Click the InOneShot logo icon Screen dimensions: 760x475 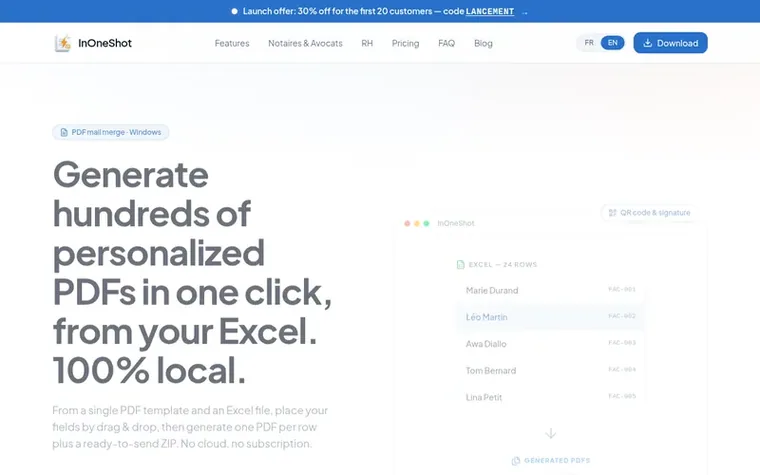[63, 43]
